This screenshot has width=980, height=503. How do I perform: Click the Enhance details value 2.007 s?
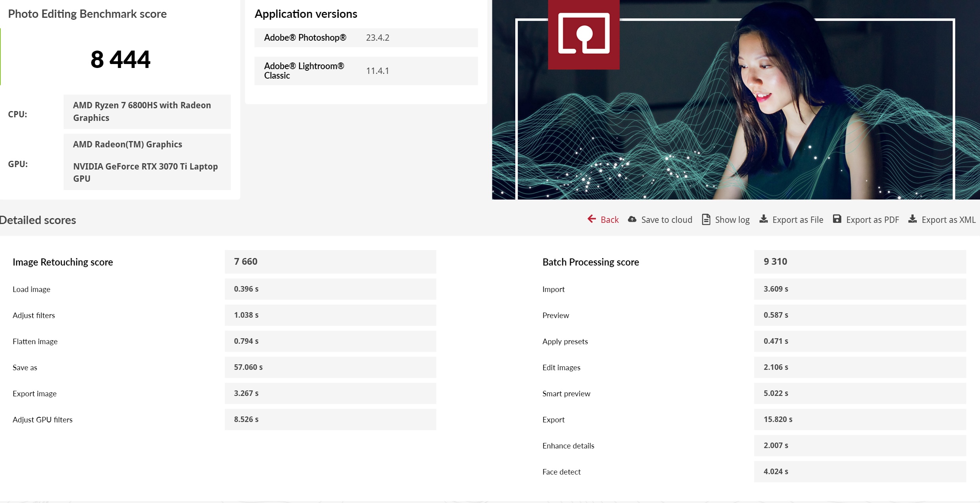click(x=860, y=445)
